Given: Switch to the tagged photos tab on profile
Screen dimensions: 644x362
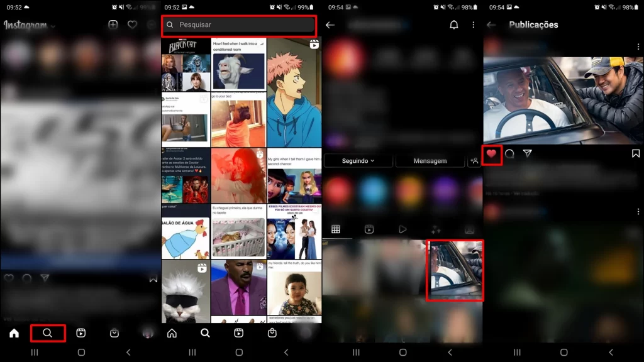Looking at the screenshot, I should coord(469,229).
